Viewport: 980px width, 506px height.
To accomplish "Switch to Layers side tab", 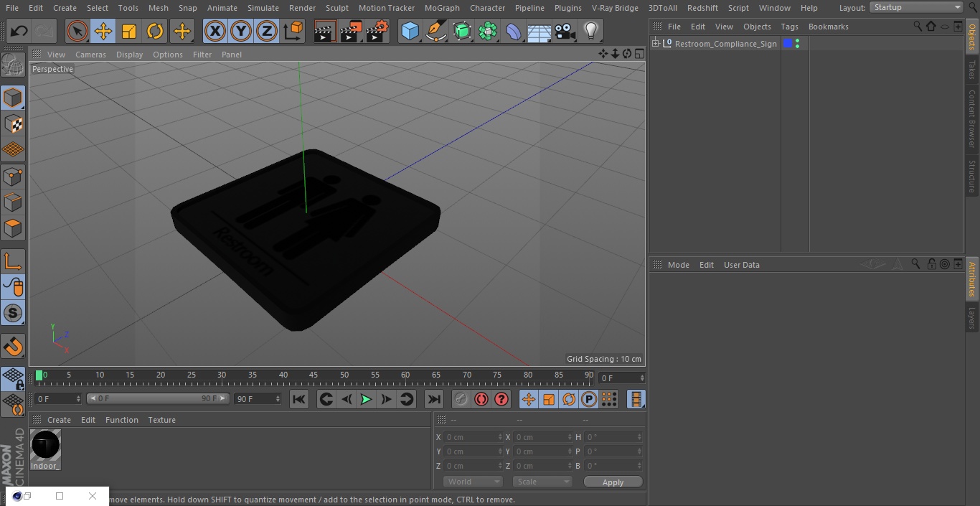I will 972,318.
